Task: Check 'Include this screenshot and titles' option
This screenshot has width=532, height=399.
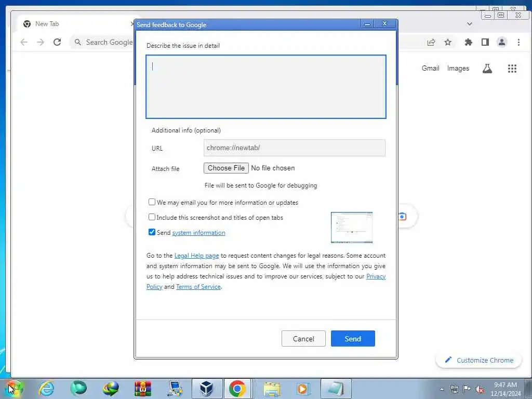Action: point(152,217)
